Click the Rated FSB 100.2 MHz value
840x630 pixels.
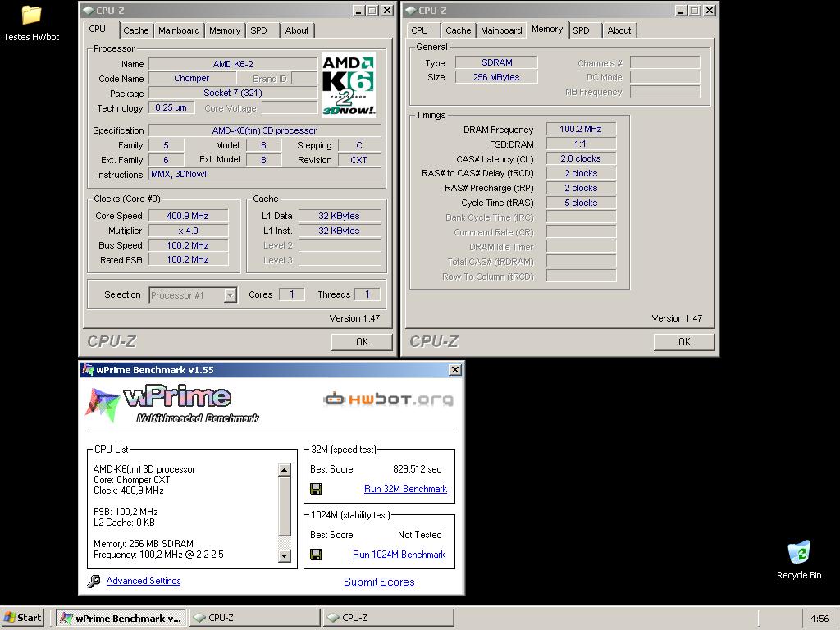point(188,259)
